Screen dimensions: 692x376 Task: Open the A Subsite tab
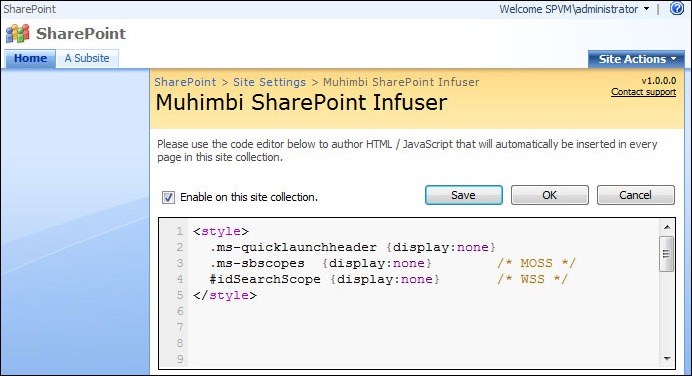87,58
